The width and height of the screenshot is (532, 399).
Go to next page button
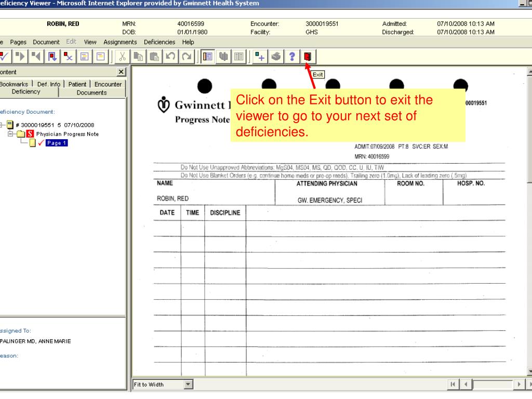pos(519,384)
